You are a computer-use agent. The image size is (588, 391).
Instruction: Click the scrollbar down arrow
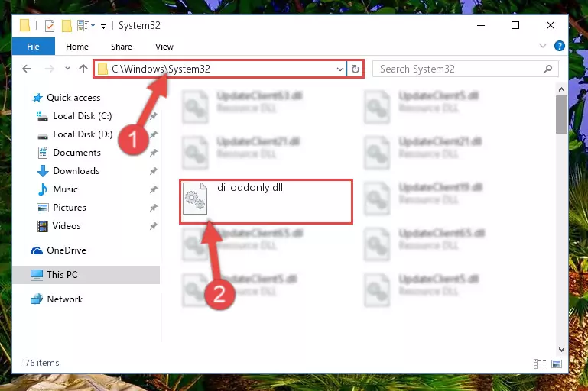point(561,350)
